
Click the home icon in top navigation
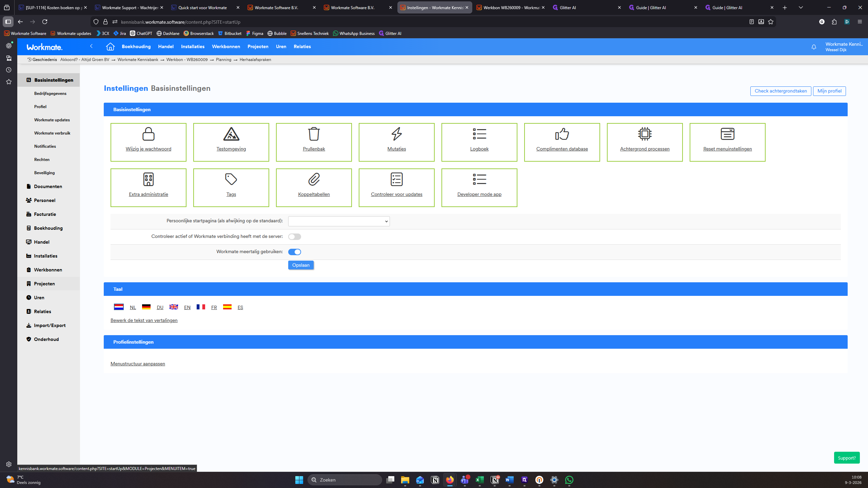coord(110,47)
